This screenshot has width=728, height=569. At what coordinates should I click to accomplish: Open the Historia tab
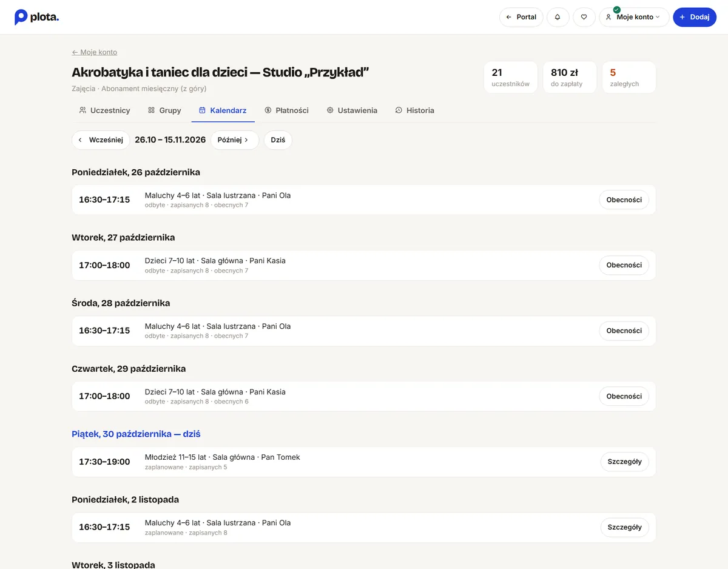(414, 110)
